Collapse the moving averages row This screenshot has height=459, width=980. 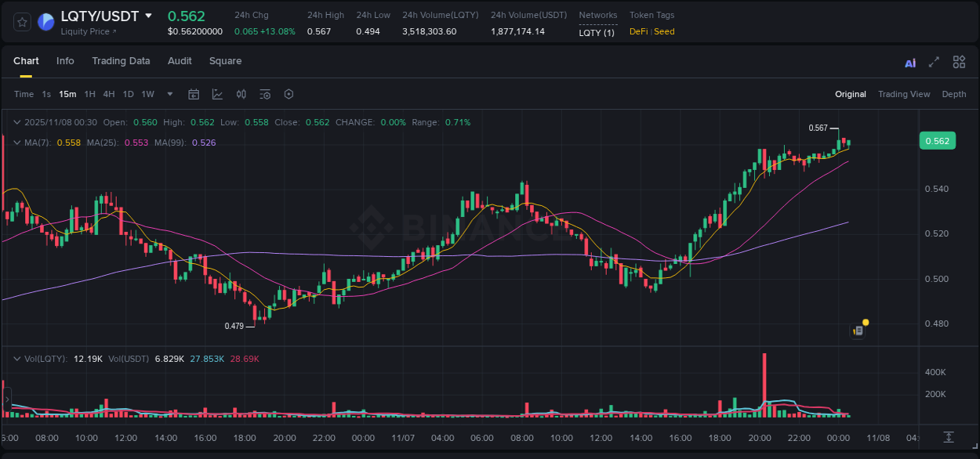click(17, 143)
